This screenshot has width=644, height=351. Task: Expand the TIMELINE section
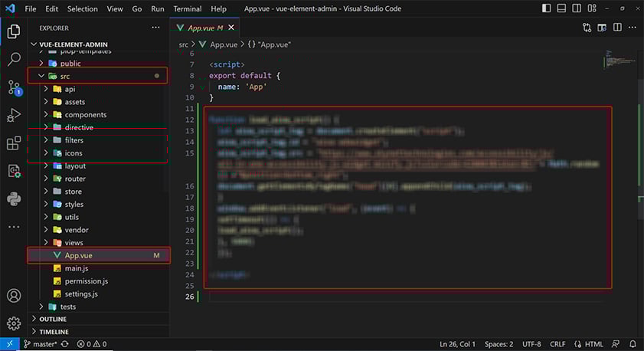point(99,332)
